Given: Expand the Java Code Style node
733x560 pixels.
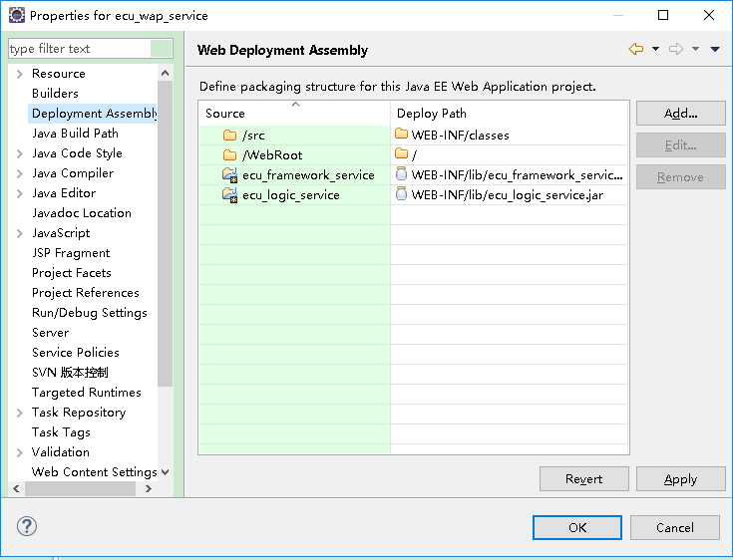Looking at the screenshot, I should click(20, 153).
